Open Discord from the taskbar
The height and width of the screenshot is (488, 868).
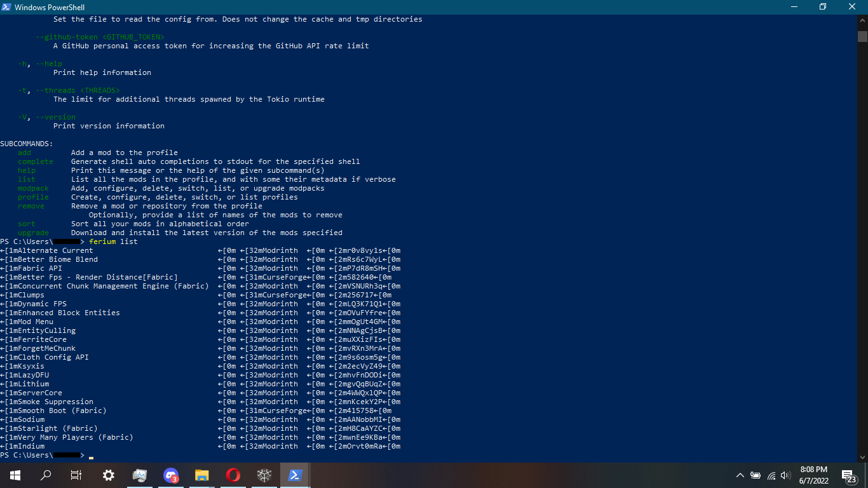[x=170, y=475]
